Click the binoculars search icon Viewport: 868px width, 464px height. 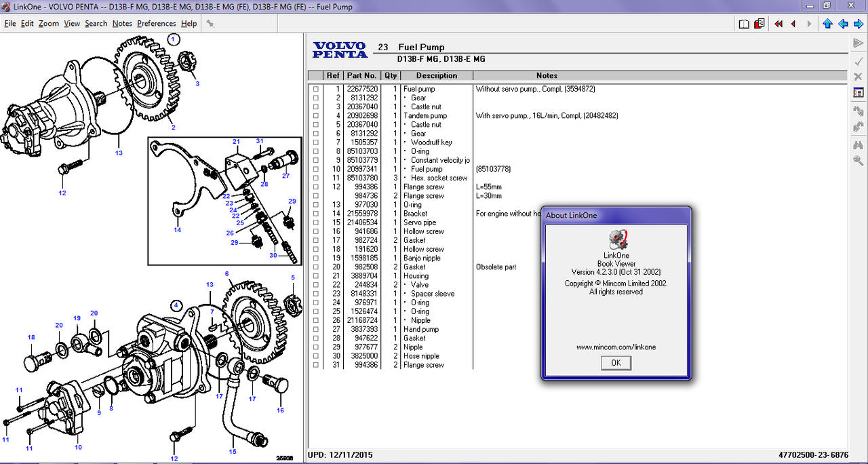pos(858,144)
